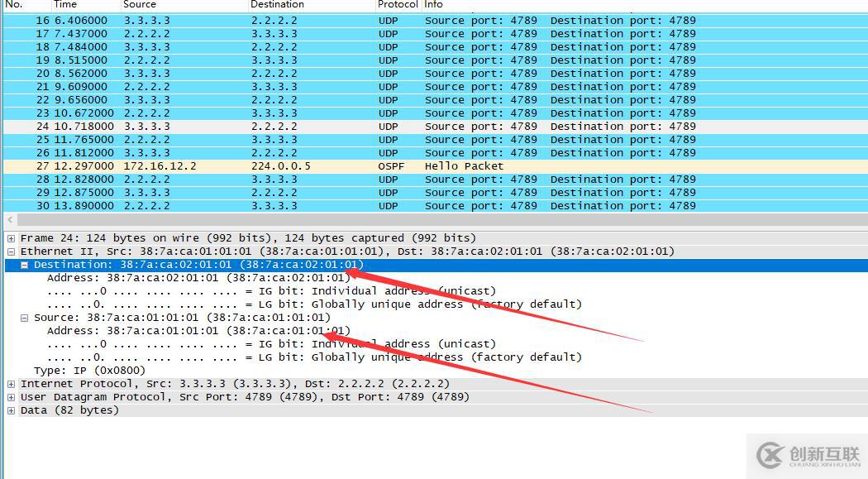Screen dimensions: 868x479
Task: Sort by the Time column header
Action: (85, 4)
